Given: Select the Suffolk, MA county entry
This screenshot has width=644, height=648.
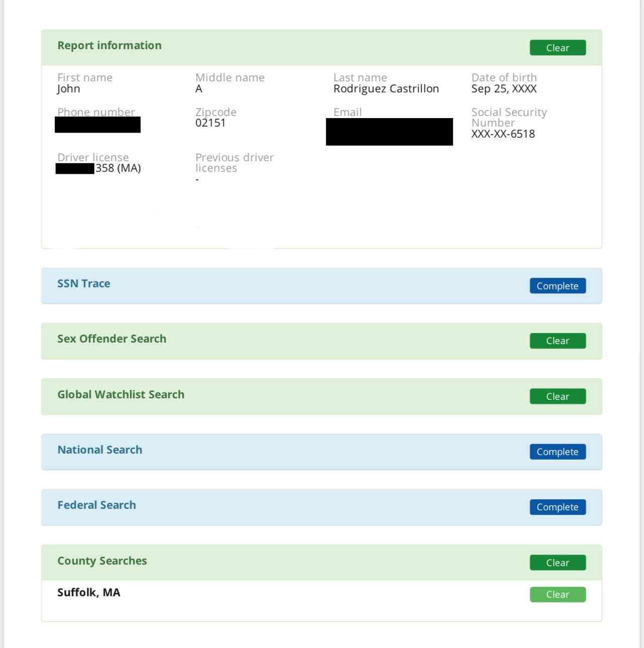Looking at the screenshot, I should tap(89, 593).
